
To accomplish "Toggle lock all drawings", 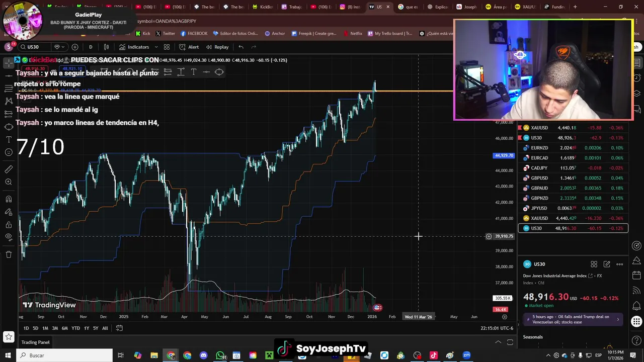I will click(9, 225).
